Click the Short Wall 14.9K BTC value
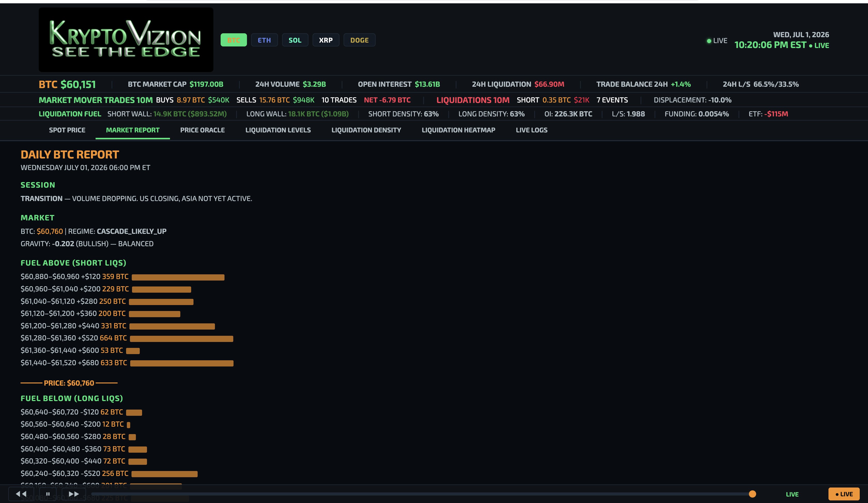 (x=190, y=114)
